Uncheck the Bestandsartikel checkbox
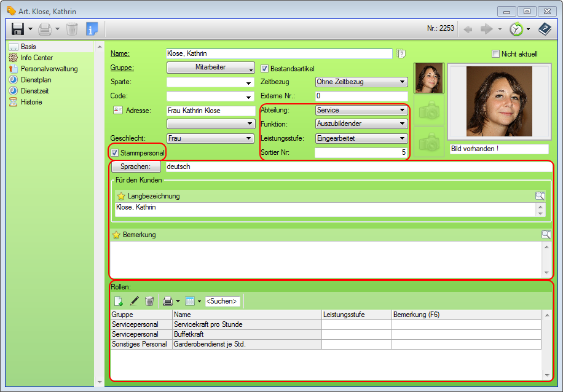This screenshot has width=563, height=392. (265, 68)
